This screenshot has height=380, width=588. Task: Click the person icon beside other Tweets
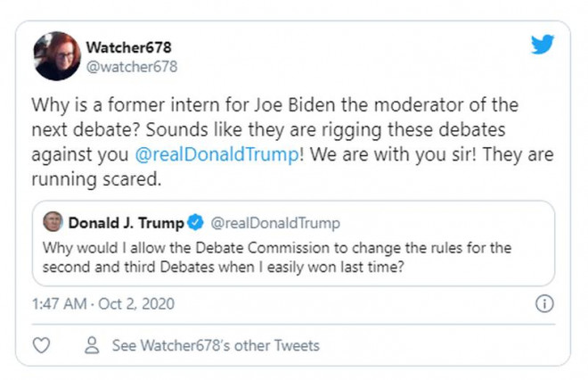[90, 345]
